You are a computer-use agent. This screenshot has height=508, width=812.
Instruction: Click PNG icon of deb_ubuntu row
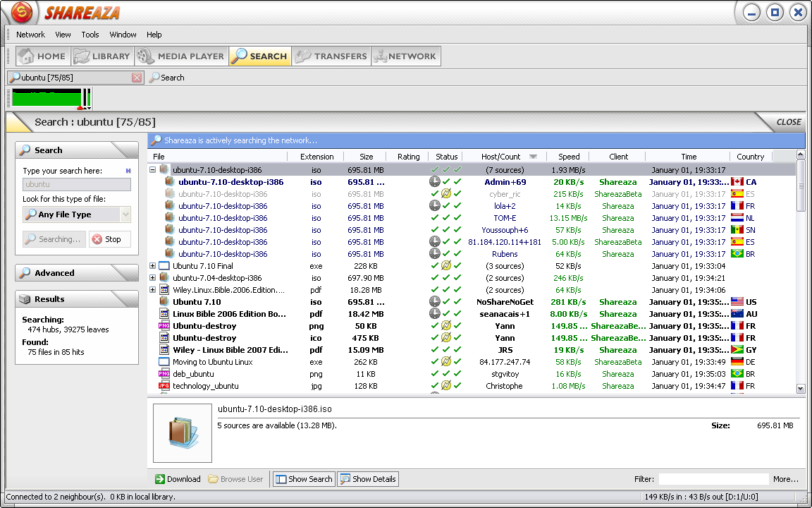pos(164,374)
